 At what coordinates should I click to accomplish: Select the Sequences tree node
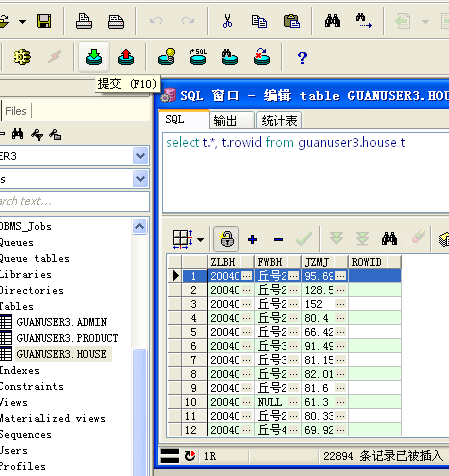(x=26, y=434)
